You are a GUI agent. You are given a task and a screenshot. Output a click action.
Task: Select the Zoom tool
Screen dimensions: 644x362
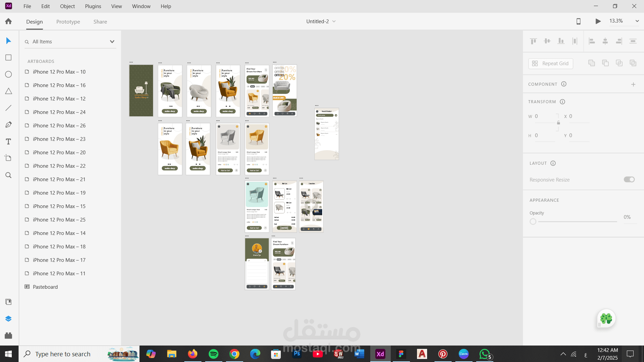click(x=8, y=175)
